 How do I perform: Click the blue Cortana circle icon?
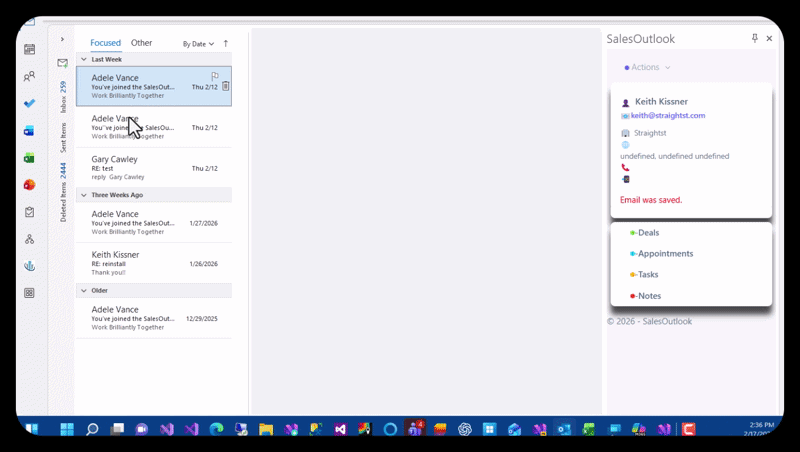(390, 429)
